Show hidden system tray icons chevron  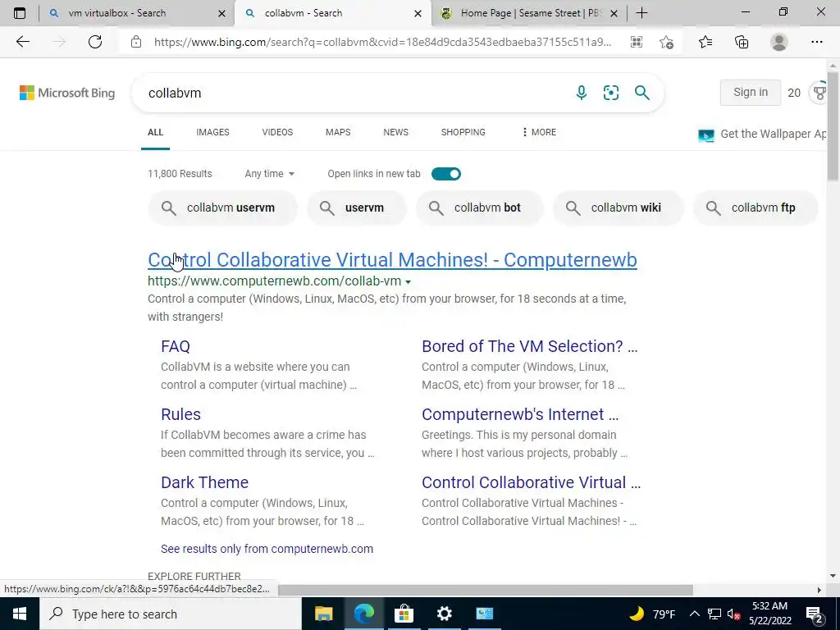tap(694, 614)
